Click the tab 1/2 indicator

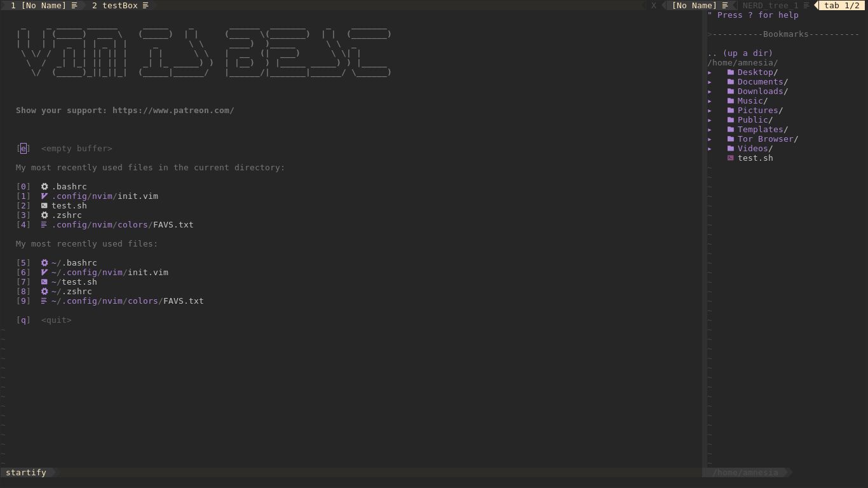point(840,5)
